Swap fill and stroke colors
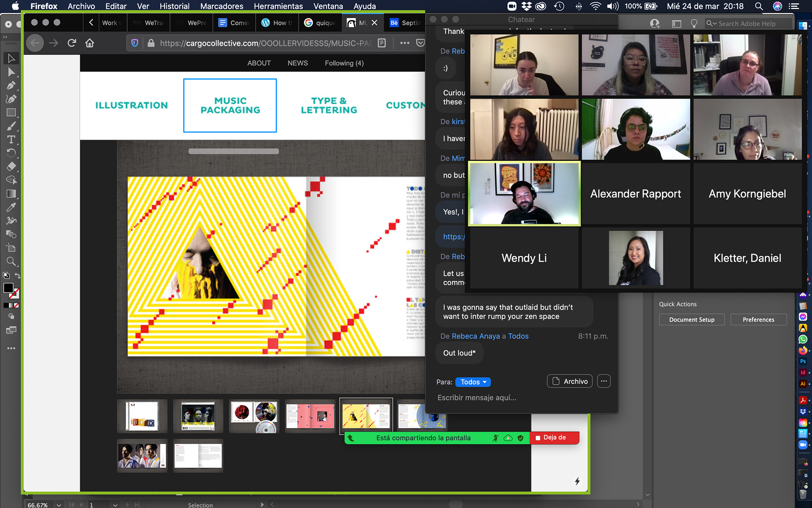This screenshot has height=508, width=812. tap(17, 276)
